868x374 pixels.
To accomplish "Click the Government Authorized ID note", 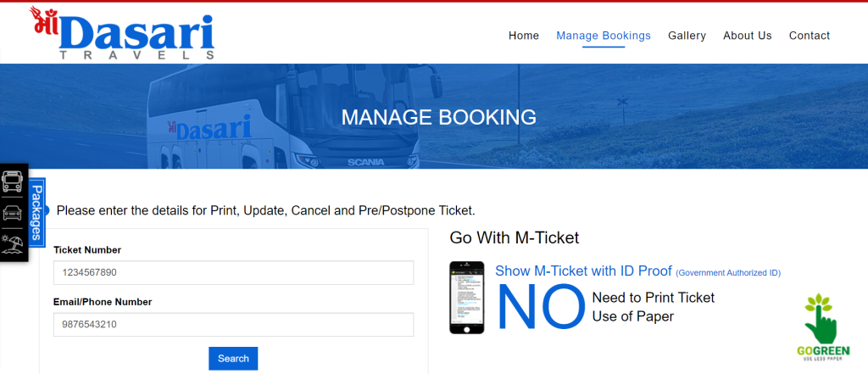I will tap(728, 272).
